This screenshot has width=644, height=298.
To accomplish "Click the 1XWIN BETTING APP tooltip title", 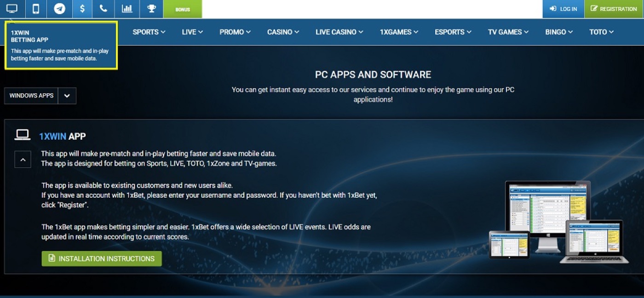I will coord(29,36).
